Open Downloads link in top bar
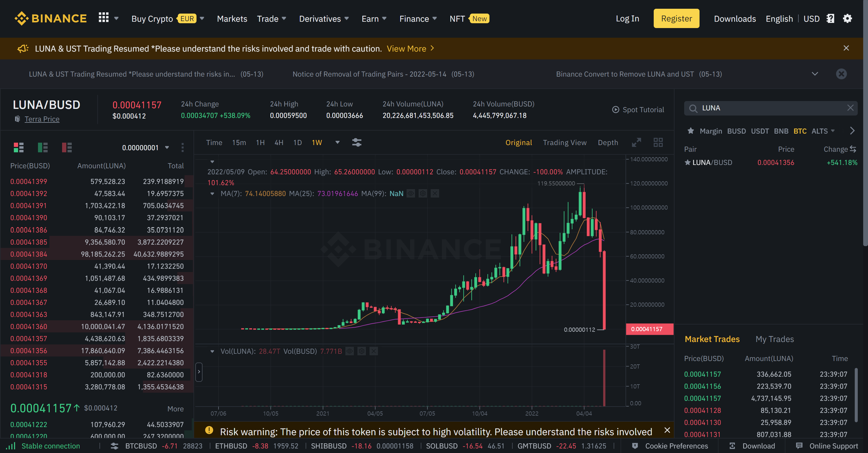The image size is (868, 453). [735, 19]
